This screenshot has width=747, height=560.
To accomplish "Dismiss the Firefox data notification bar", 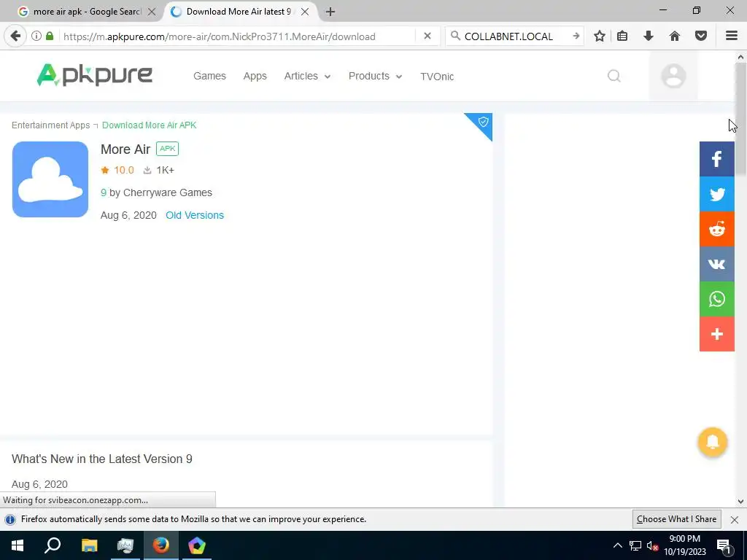I will click(x=734, y=519).
